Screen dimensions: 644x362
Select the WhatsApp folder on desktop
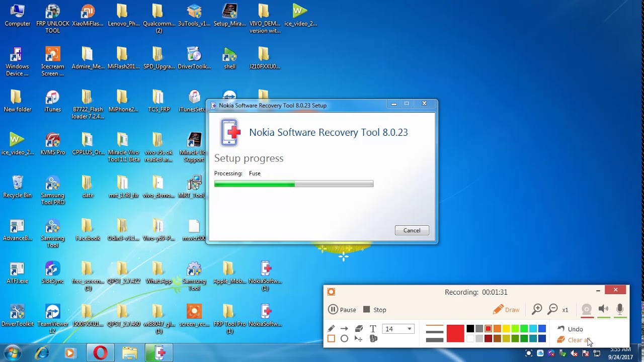click(x=158, y=272)
